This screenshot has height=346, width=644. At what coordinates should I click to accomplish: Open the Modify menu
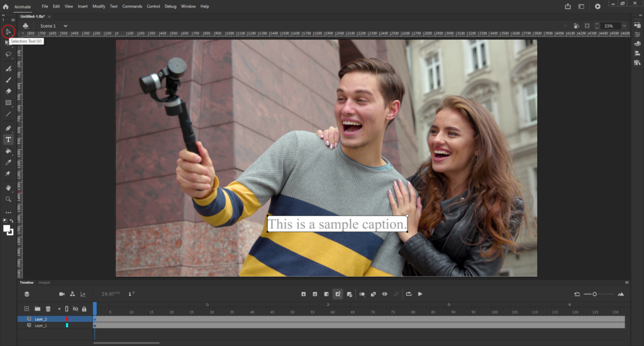(99, 6)
